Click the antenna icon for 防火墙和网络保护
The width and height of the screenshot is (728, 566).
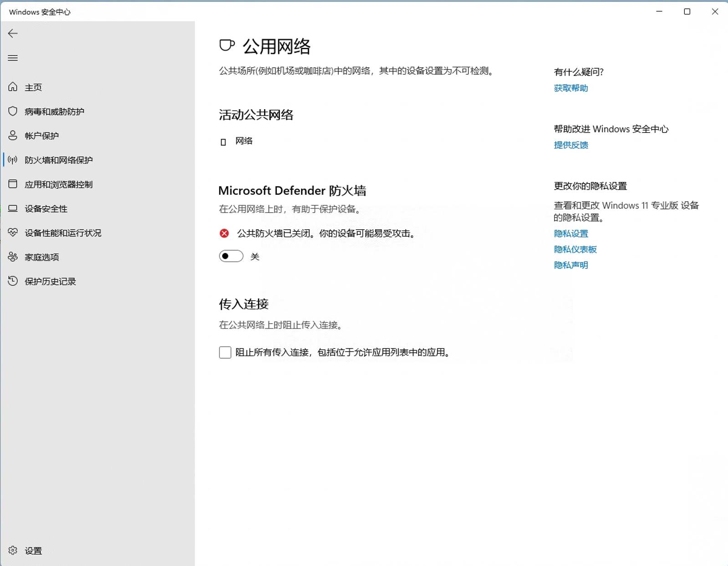[x=13, y=160]
